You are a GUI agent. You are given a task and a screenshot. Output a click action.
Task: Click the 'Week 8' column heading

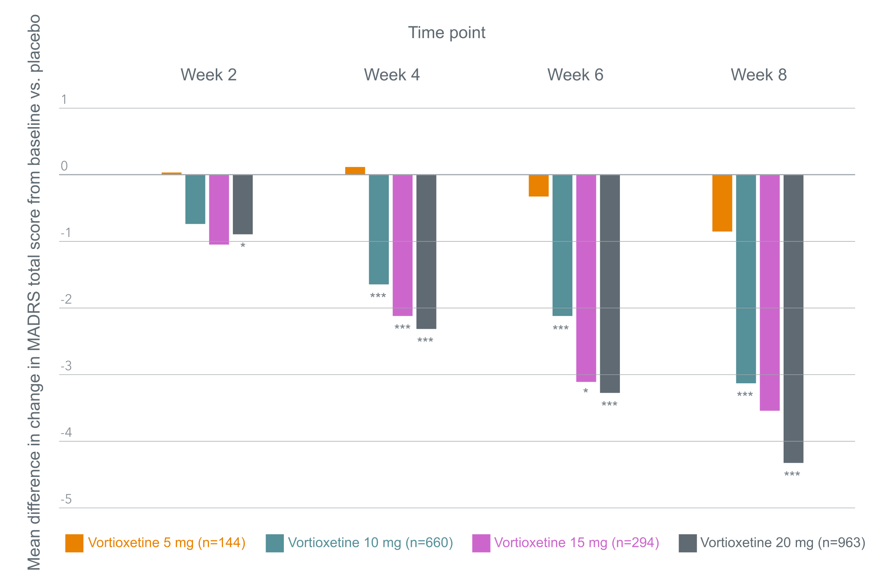coord(759,75)
